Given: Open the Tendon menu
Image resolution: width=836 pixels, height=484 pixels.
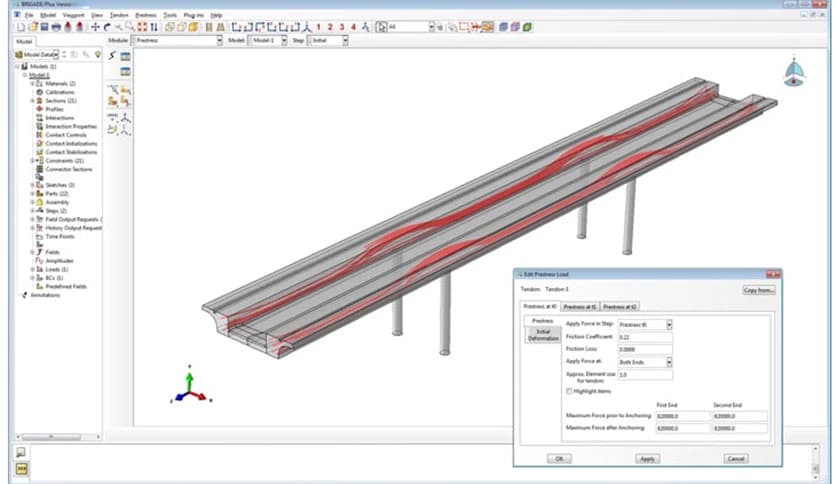Looking at the screenshot, I should [119, 16].
